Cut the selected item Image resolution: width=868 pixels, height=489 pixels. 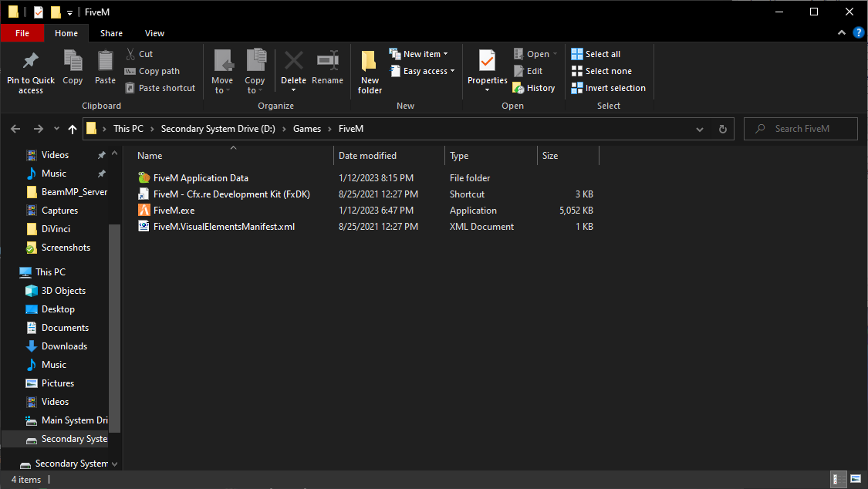click(x=139, y=54)
